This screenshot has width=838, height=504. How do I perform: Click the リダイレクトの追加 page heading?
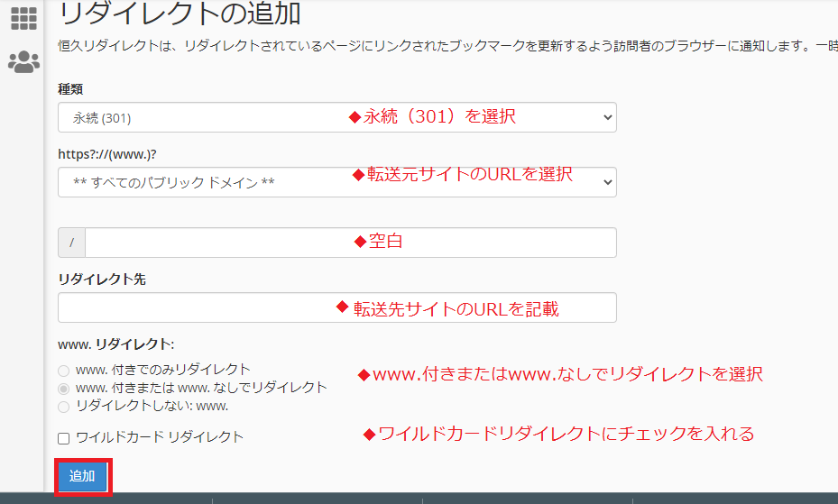click(179, 14)
